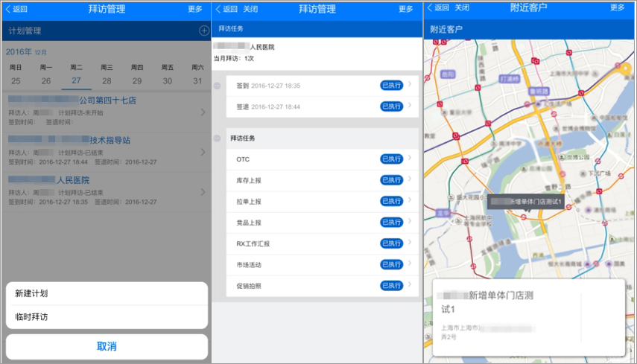
Task: Tap the plus icon in 计划管理 header
Action: tap(204, 31)
